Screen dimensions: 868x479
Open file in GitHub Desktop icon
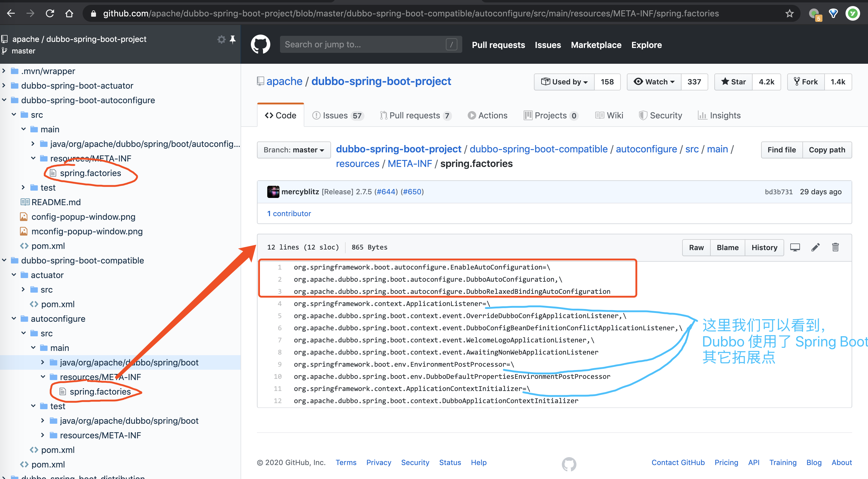point(795,247)
